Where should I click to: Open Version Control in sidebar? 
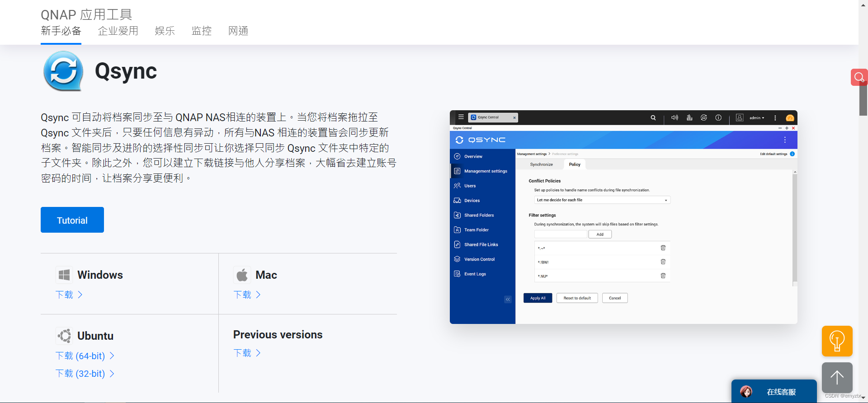point(483,259)
